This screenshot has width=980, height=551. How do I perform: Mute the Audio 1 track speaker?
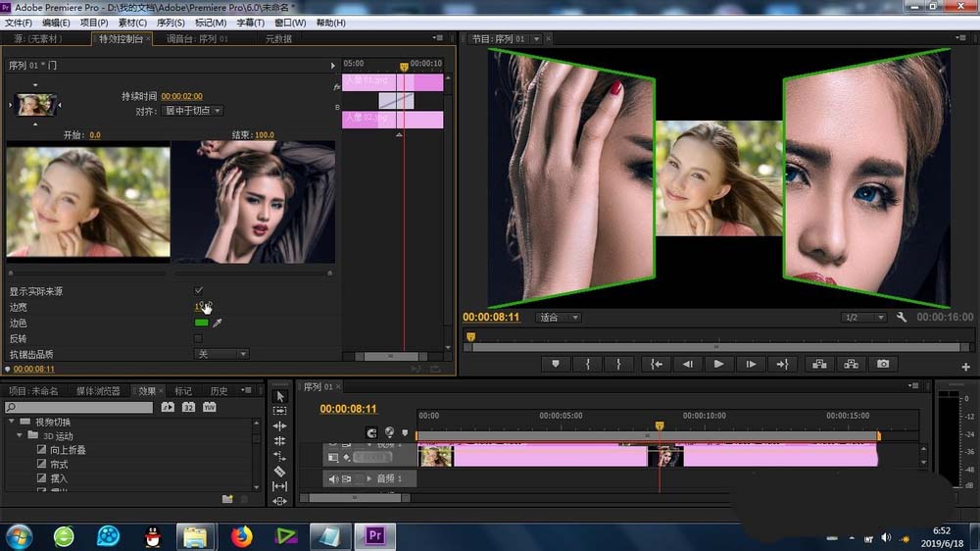pos(333,479)
